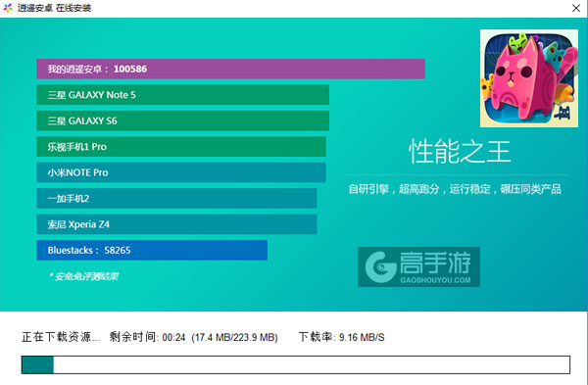588x385 pixels.
Task: Select the 一加手机2 bar
Action: tap(176, 198)
